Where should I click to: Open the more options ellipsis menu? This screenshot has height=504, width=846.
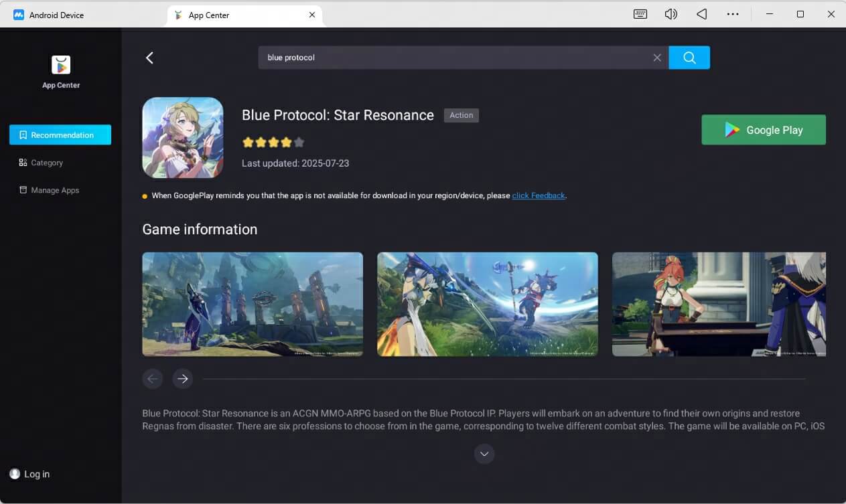pos(733,14)
